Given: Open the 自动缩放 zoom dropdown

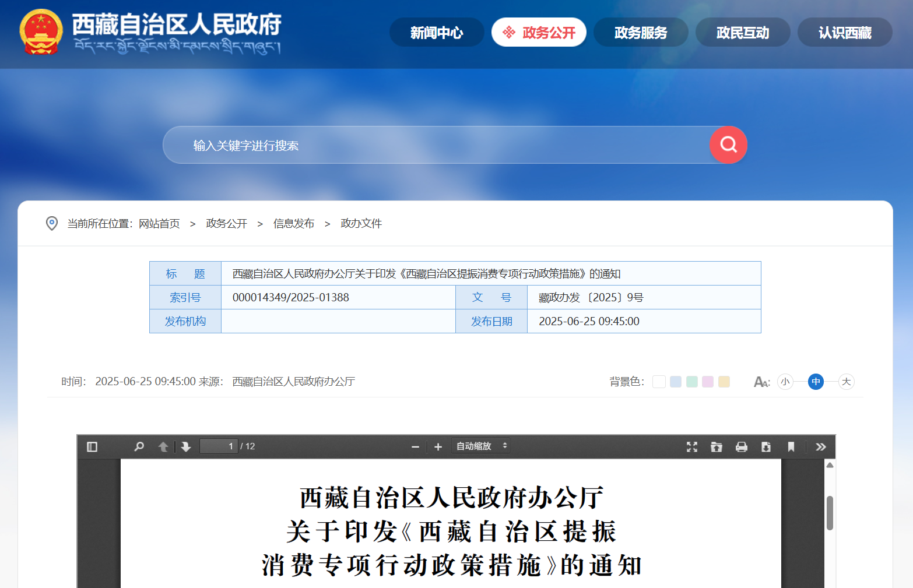Looking at the screenshot, I should coord(481,446).
